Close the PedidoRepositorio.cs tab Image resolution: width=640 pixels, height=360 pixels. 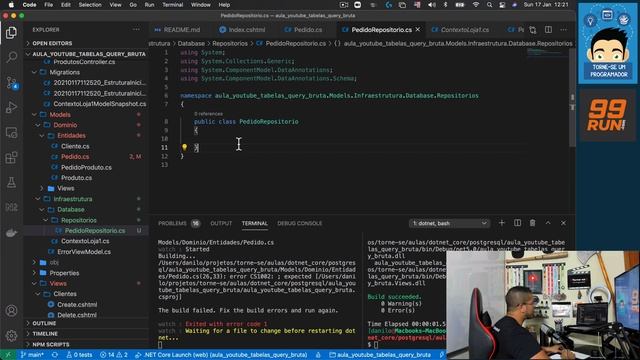(x=418, y=30)
